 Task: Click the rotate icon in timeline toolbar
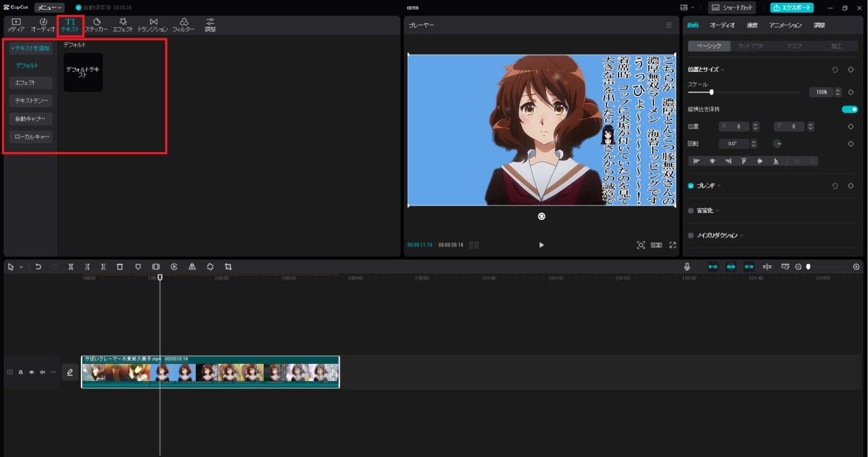(210, 267)
